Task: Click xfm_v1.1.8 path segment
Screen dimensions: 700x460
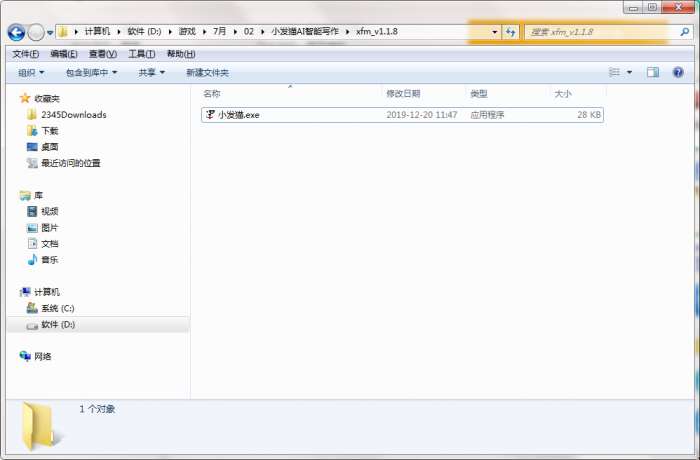Action: [x=377, y=32]
